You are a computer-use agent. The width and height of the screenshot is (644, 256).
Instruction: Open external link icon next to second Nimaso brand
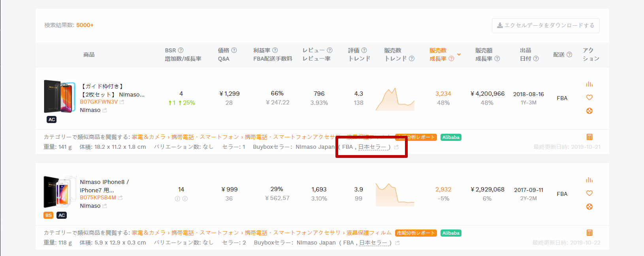pyautogui.click(x=105, y=206)
